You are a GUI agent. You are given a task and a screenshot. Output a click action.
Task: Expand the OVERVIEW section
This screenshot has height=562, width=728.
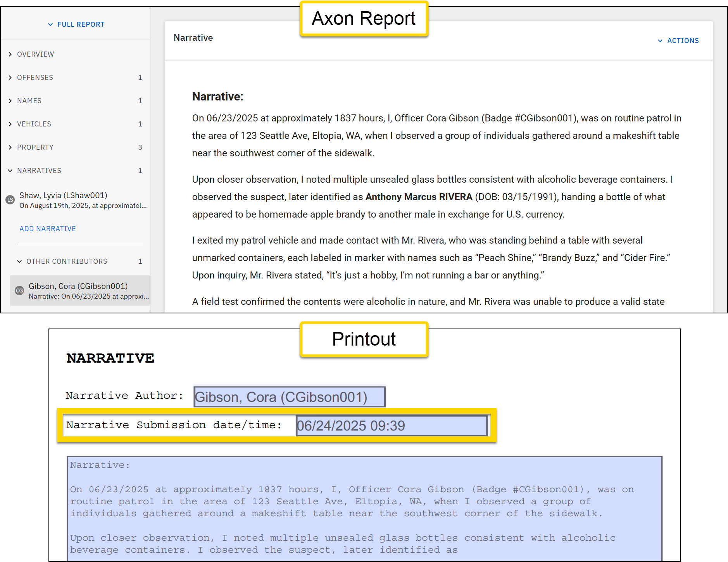coord(36,54)
